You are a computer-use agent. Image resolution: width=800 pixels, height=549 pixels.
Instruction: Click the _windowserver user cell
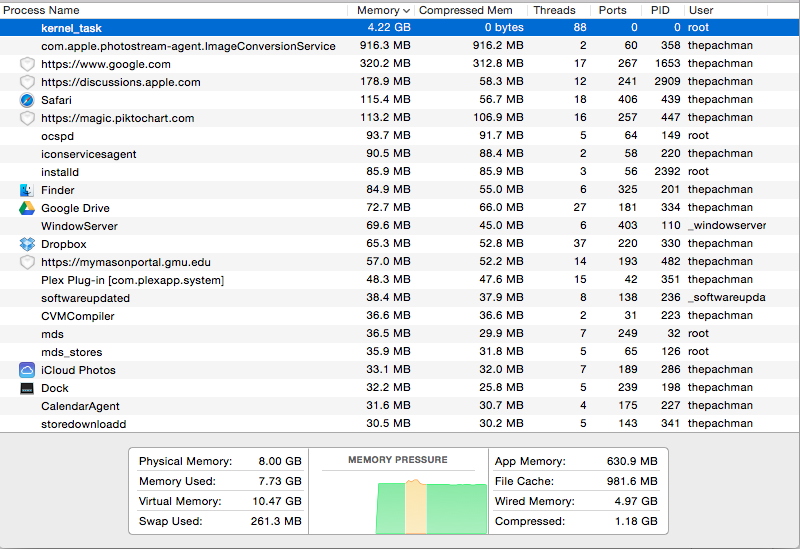[727, 226]
